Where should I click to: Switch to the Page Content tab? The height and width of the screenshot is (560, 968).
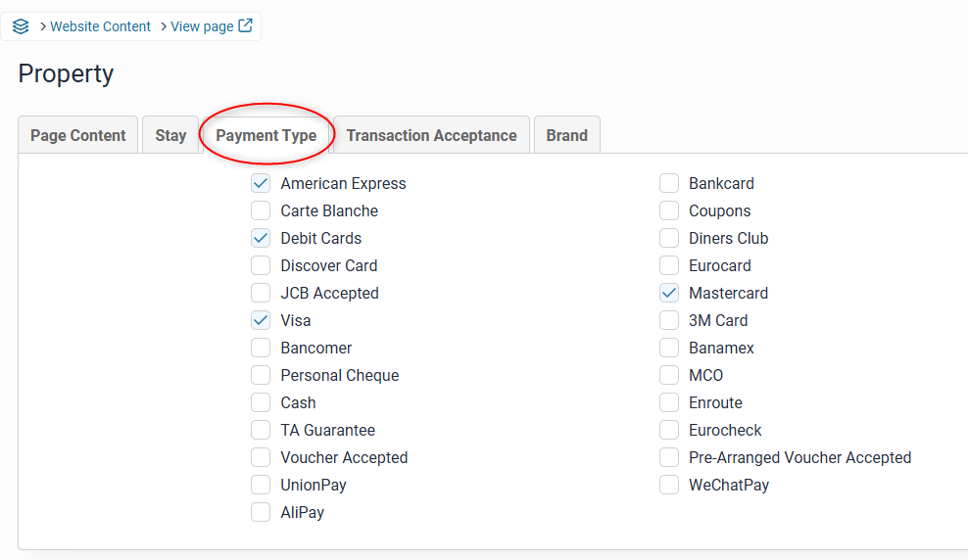(78, 136)
